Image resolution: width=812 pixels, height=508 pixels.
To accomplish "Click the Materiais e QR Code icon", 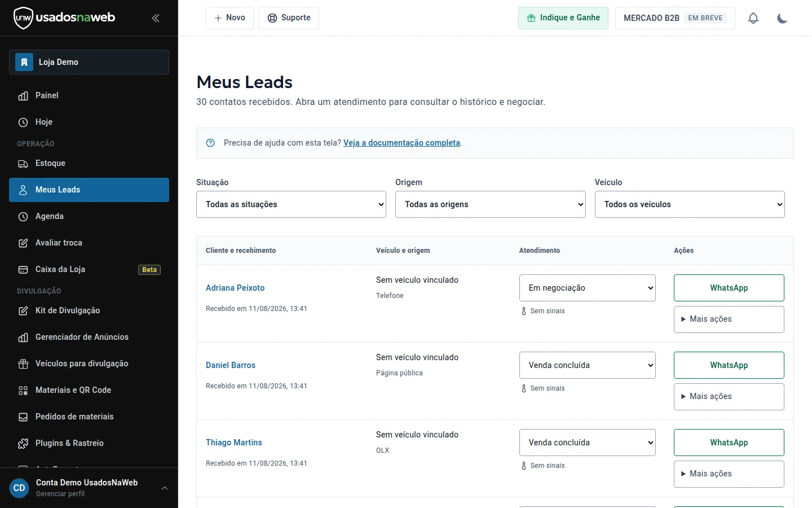I will coord(23,390).
